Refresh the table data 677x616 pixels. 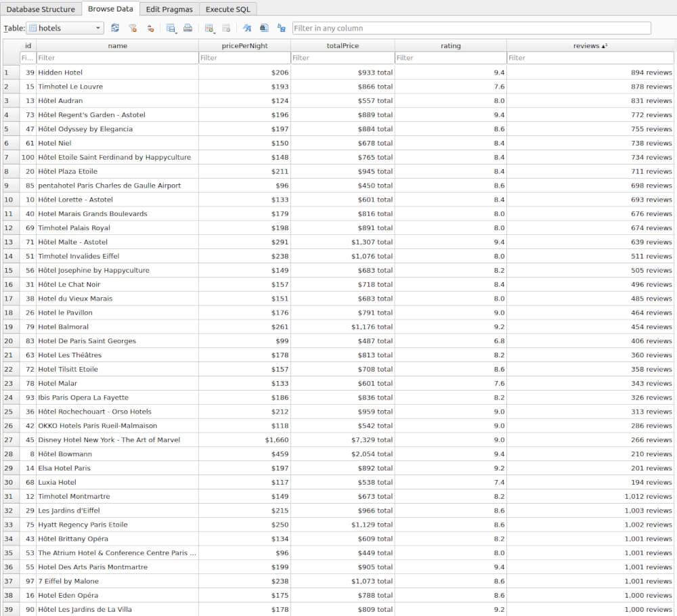tap(114, 28)
